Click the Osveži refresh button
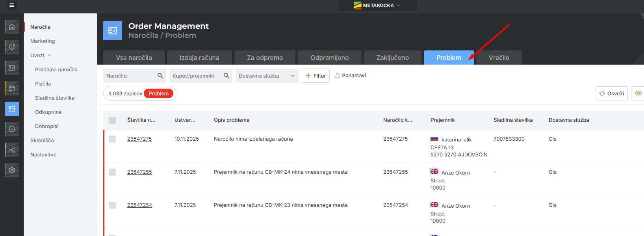644x236 pixels. point(612,93)
